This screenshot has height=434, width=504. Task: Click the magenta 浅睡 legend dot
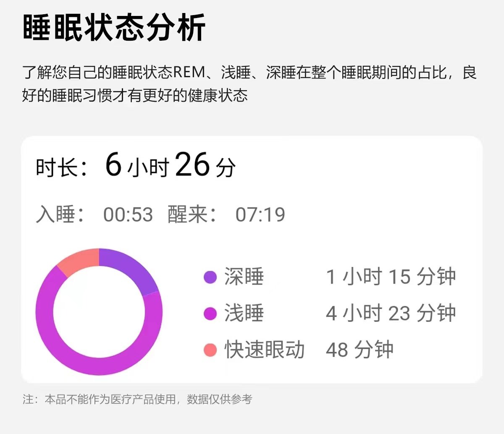point(210,314)
